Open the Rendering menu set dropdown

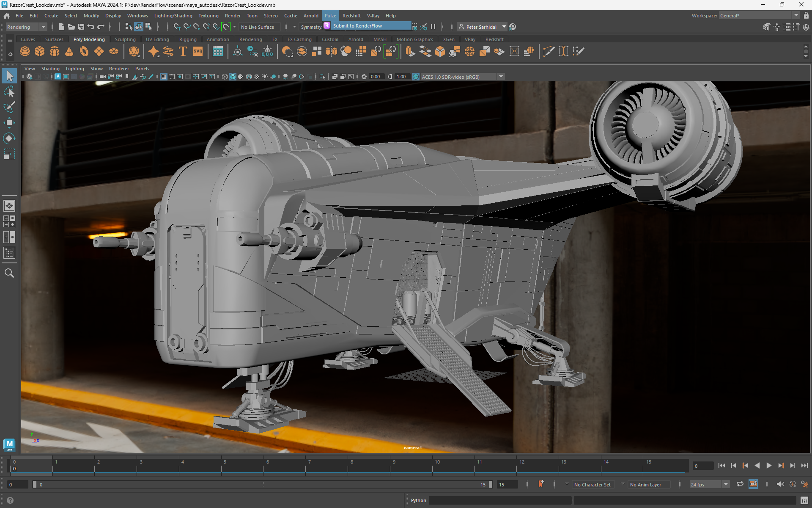(x=27, y=27)
